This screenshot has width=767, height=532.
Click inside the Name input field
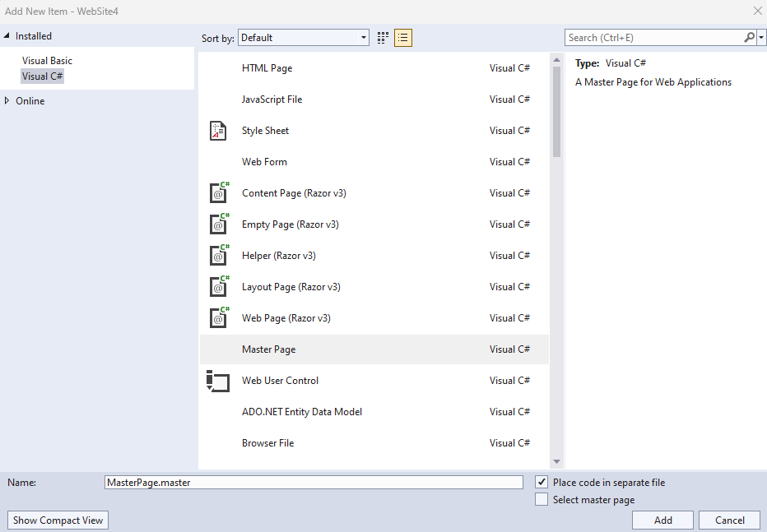(x=313, y=482)
